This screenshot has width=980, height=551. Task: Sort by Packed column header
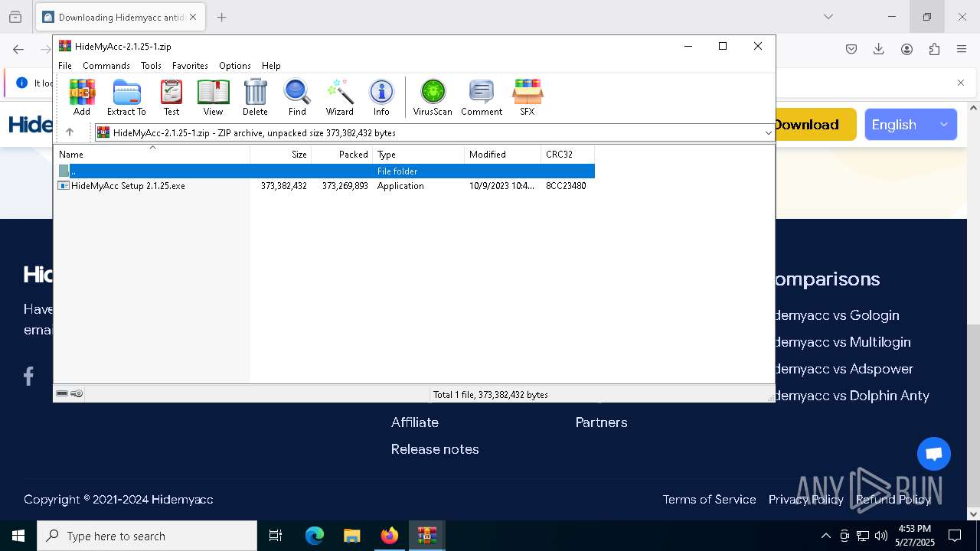tap(342, 154)
